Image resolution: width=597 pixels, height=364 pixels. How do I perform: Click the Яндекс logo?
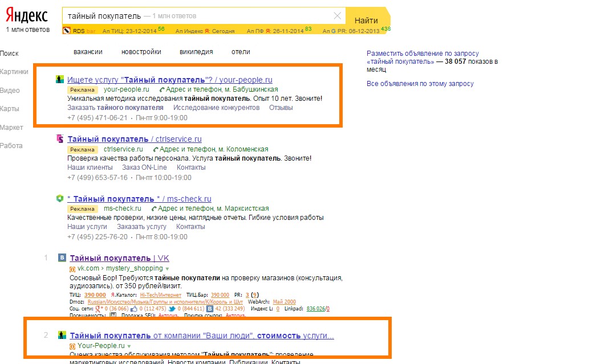27,16
